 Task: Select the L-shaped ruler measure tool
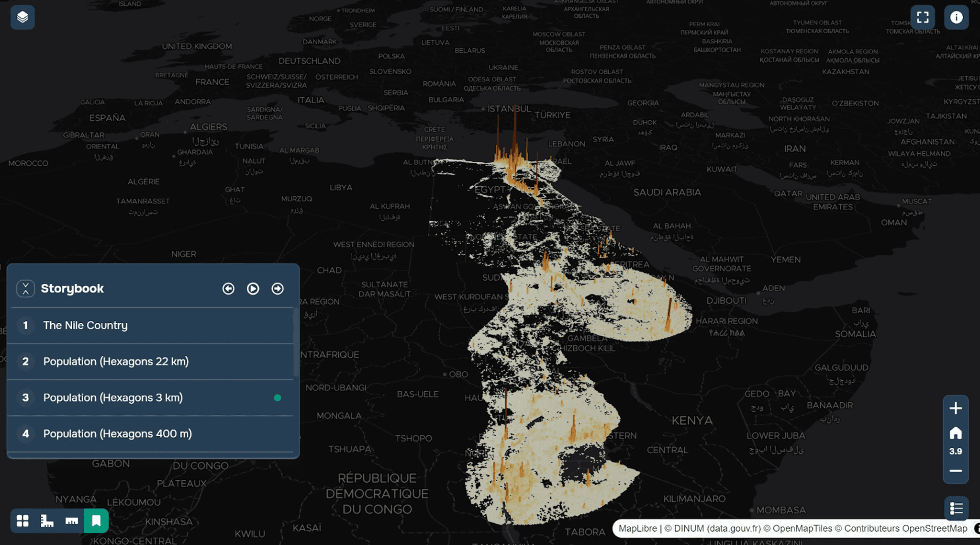pos(47,521)
